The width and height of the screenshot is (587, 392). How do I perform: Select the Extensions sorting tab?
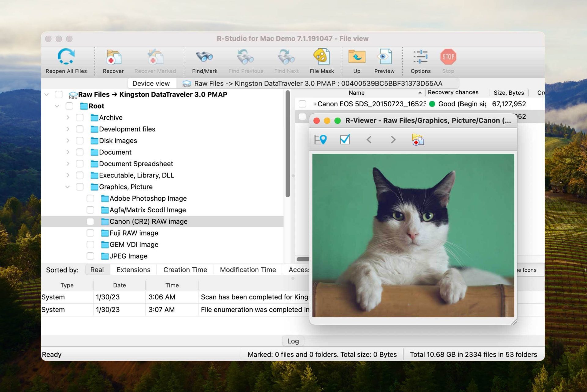[133, 269]
